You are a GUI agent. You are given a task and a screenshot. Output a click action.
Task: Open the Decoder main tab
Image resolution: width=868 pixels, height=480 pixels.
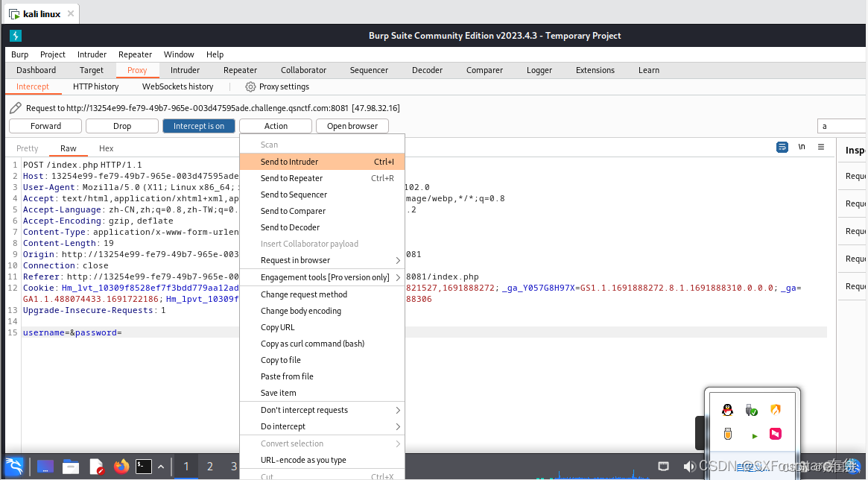point(428,70)
